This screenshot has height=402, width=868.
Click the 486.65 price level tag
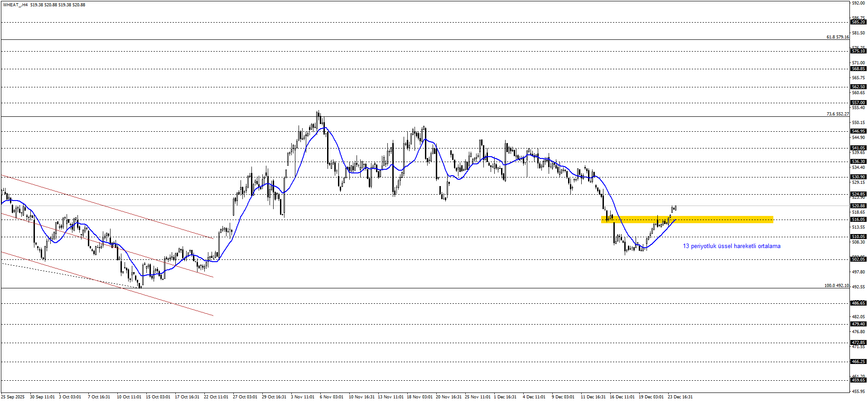click(x=858, y=303)
